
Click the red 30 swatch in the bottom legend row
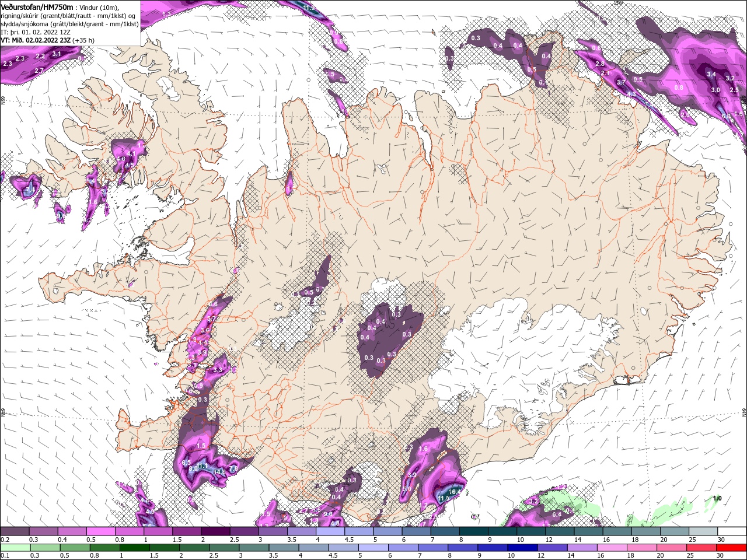tap(732, 548)
